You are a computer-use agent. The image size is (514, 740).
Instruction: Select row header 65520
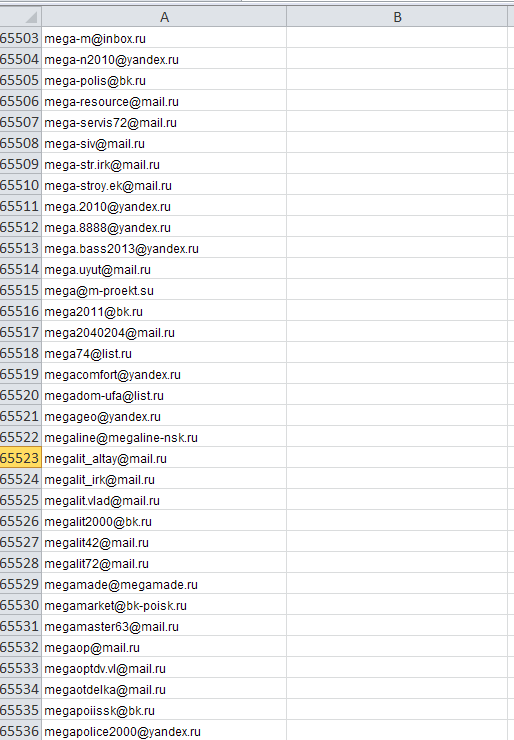coord(20,395)
